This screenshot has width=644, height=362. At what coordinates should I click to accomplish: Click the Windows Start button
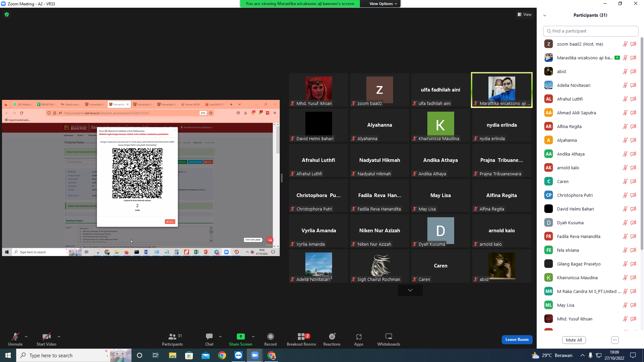tap(8, 355)
